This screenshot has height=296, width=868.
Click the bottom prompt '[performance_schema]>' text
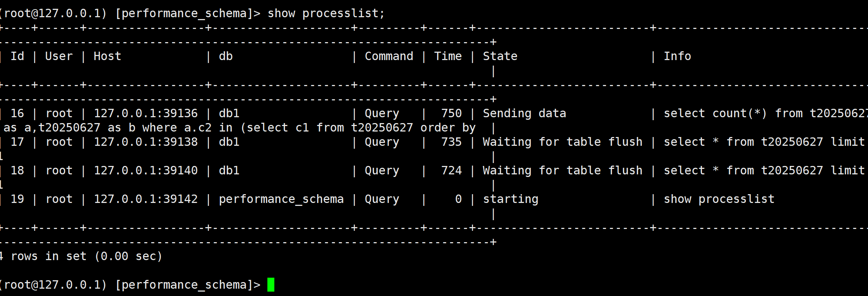click(x=188, y=285)
